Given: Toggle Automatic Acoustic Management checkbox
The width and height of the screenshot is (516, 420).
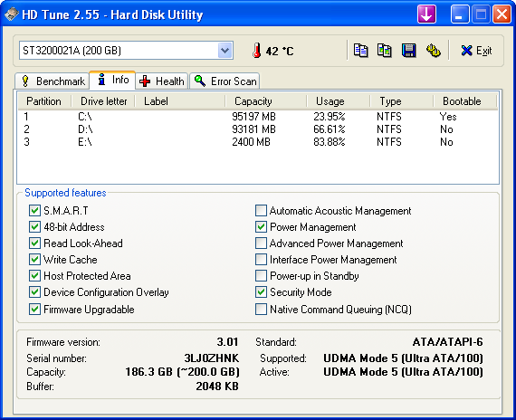Looking at the screenshot, I should (x=261, y=210).
